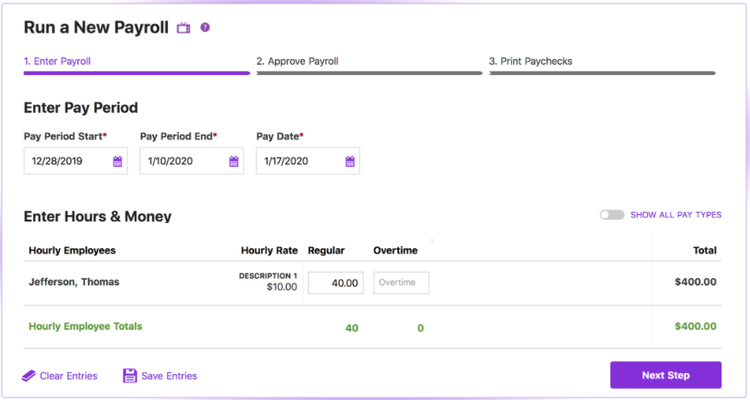Click the Save Entries floppy disk icon
This screenshot has height=400, width=750.
pos(130,376)
